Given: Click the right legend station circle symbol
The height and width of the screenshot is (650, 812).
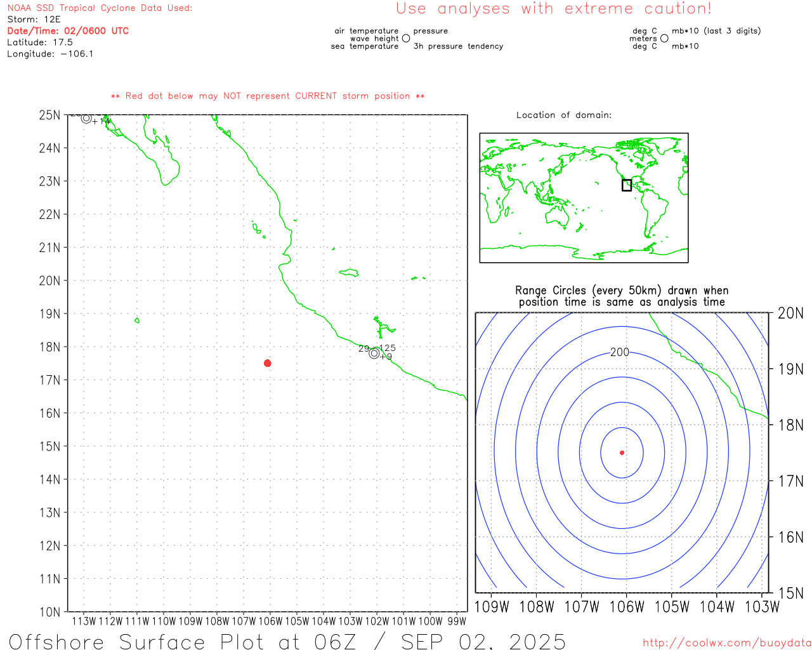Looking at the screenshot, I should [664, 38].
